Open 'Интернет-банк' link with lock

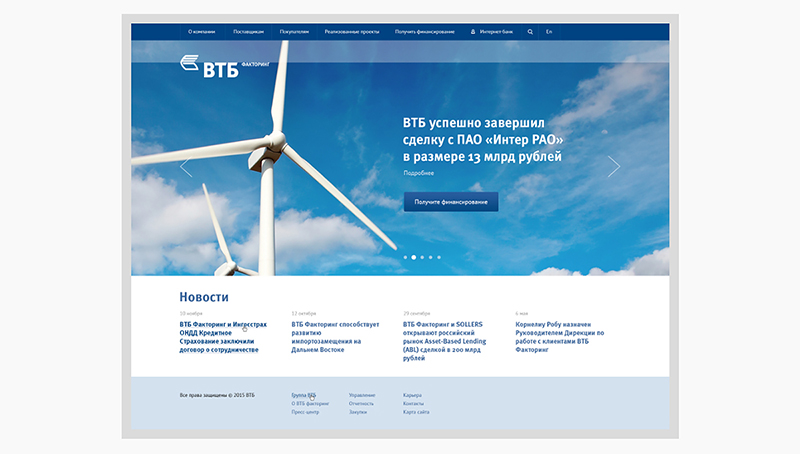[492, 32]
